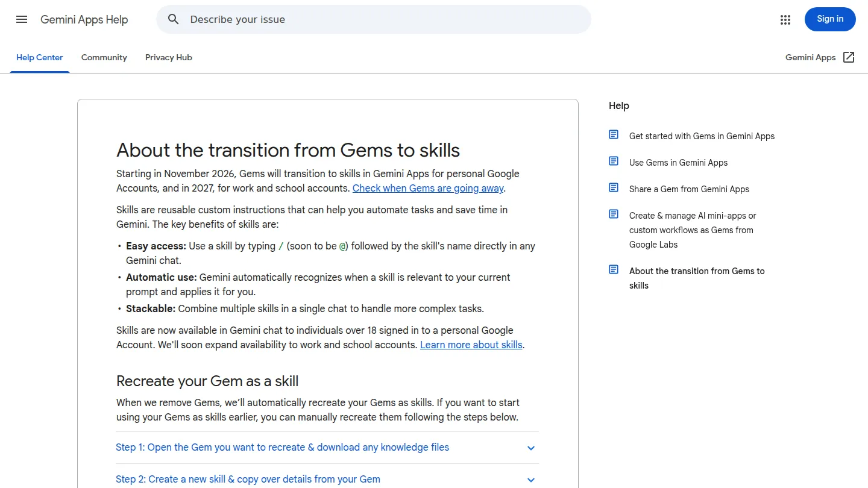
Task: Switch to the Privacy Hub tab
Action: (x=169, y=58)
